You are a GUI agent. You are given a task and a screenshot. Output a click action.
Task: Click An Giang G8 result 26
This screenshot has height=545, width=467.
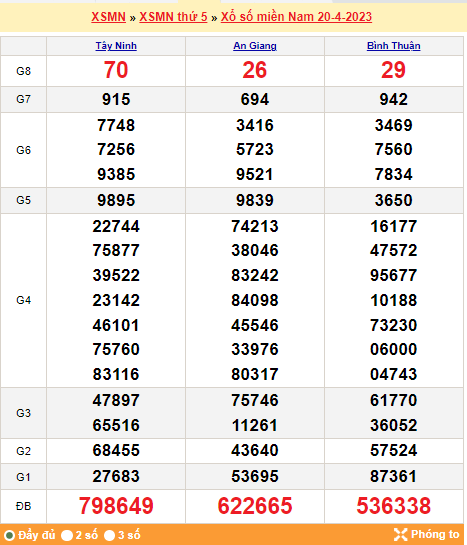(255, 70)
